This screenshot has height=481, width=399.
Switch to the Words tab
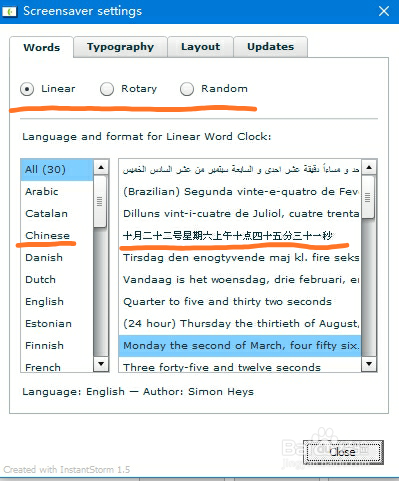[x=42, y=47]
